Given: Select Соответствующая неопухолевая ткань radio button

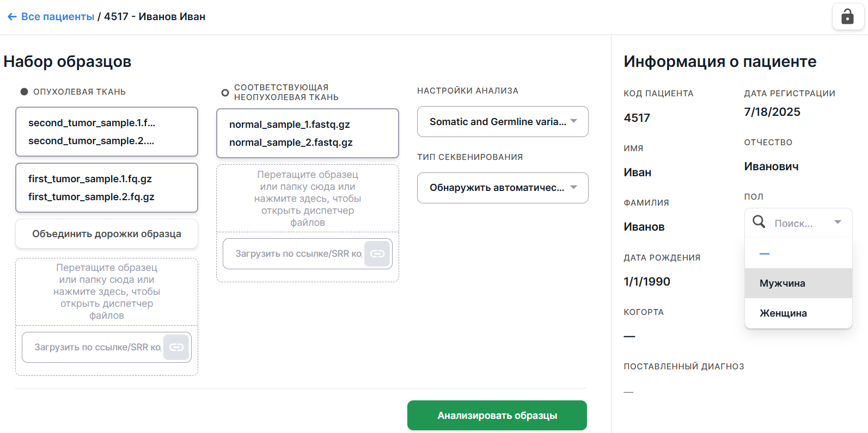Looking at the screenshot, I should (225, 92).
